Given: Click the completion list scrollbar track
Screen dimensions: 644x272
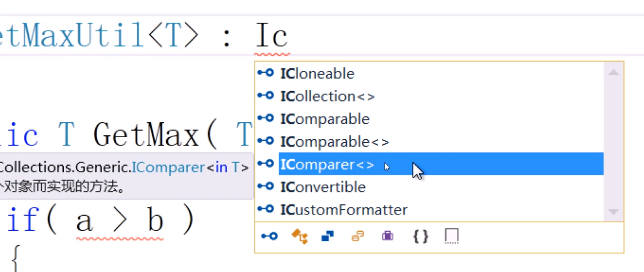Looking at the screenshot, I should click(613, 144).
